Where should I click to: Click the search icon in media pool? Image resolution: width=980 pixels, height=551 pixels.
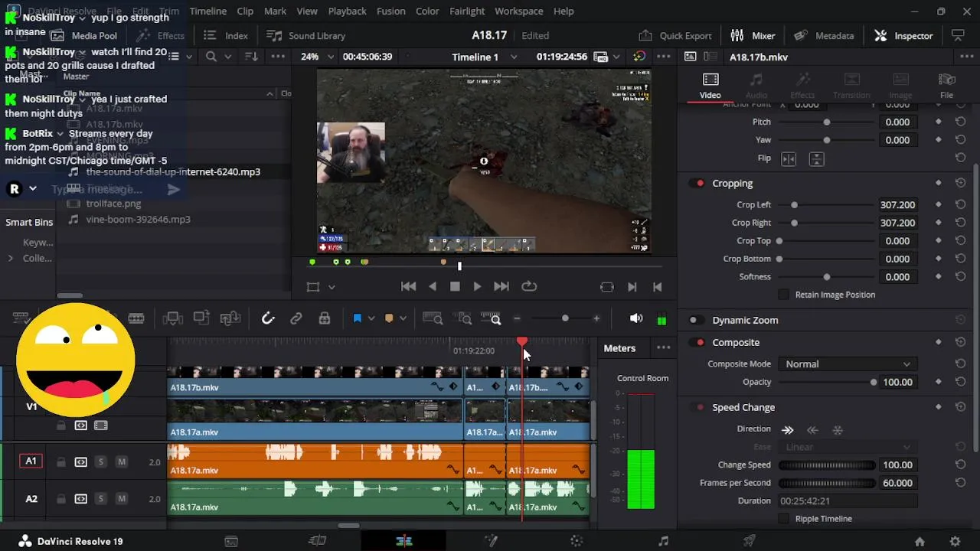[x=211, y=57]
